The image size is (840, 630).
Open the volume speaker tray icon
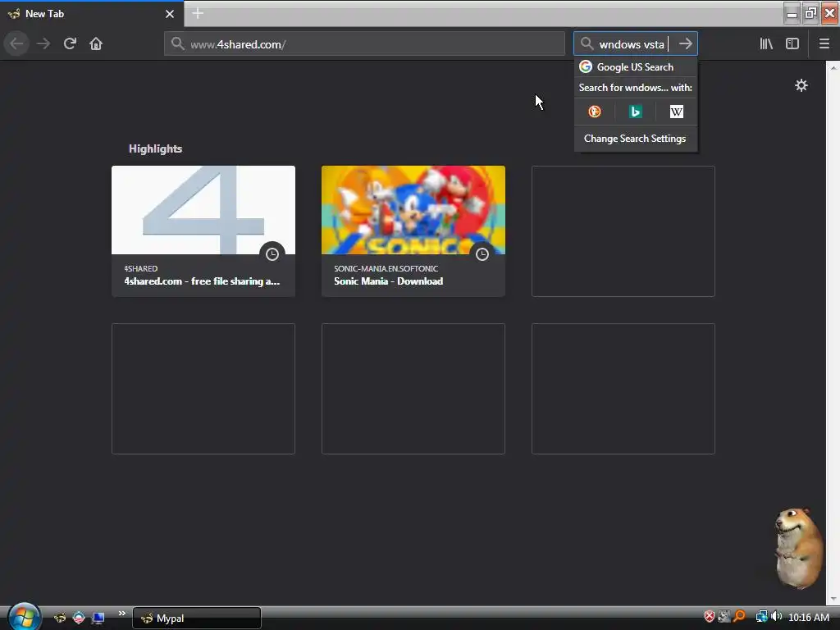pyautogui.click(x=777, y=617)
